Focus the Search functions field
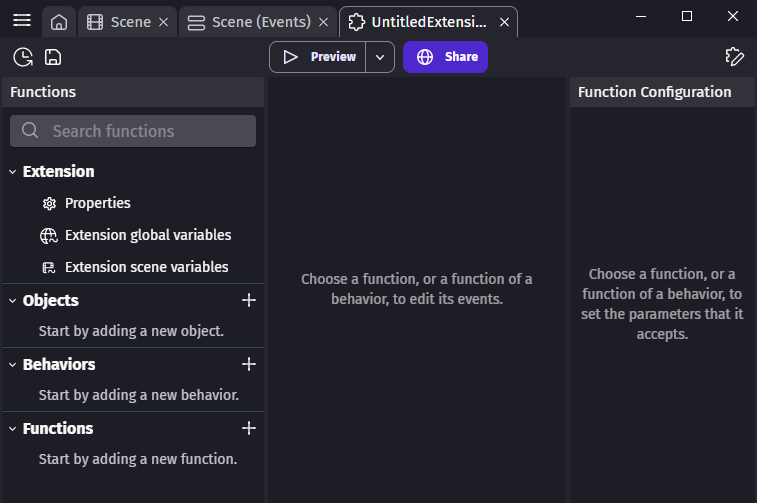 pyautogui.click(x=133, y=131)
